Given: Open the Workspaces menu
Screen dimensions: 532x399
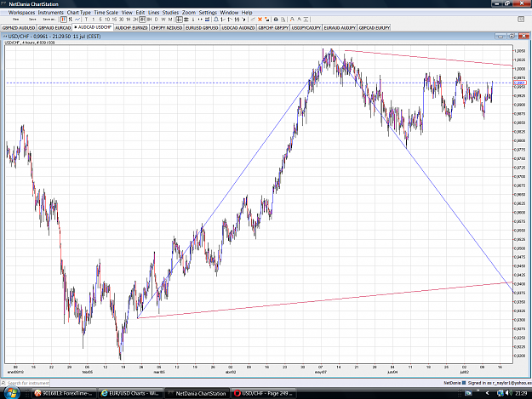Looking at the screenshot, I should pos(22,13).
